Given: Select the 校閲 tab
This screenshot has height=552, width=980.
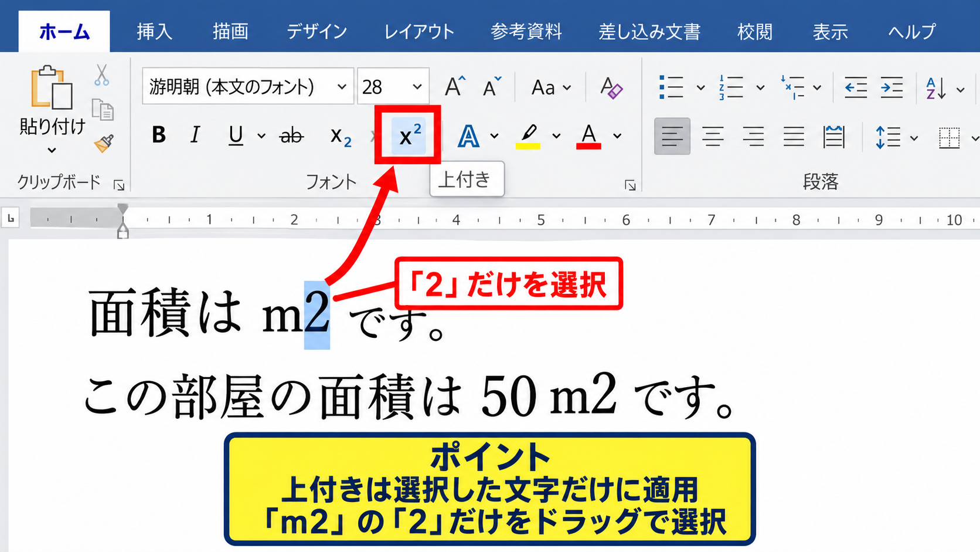Looking at the screenshot, I should coord(755,31).
